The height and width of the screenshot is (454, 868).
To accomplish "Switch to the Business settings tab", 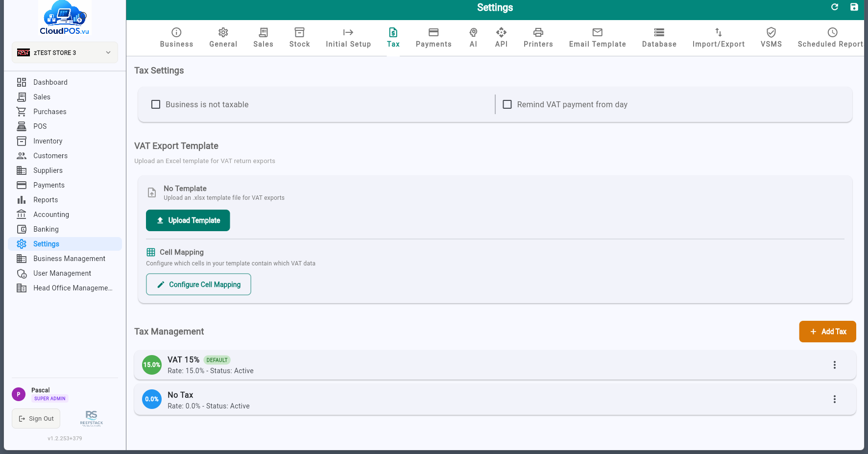I will point(176,38).
